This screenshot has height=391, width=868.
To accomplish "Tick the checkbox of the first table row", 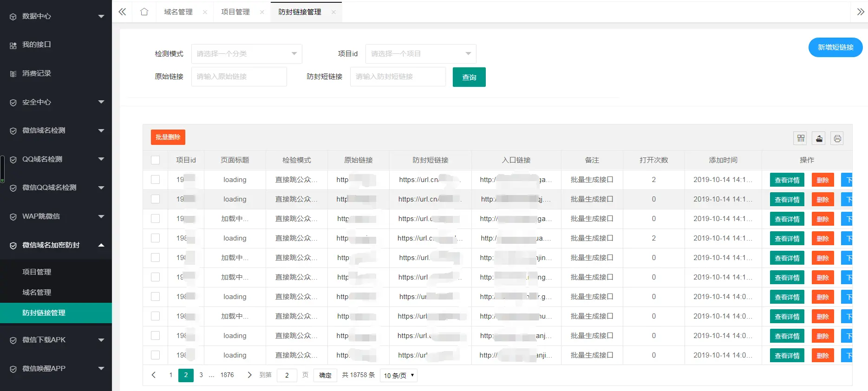I will click(155, 180).
